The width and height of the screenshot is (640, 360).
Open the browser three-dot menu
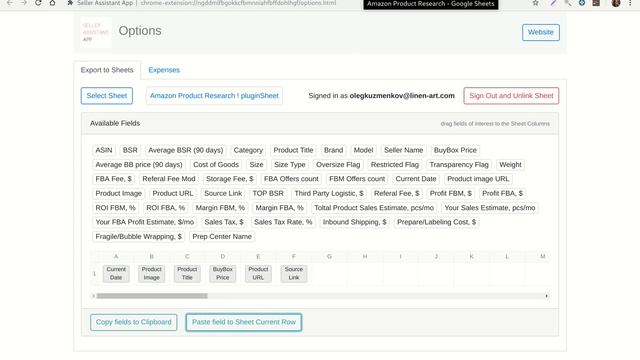point(631,3)
